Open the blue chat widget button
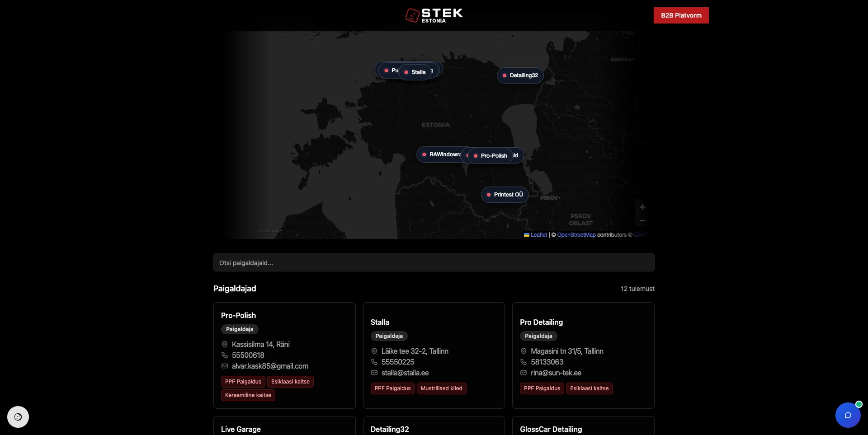The width and height of the screenshot is (868, 435). point(848,415)
